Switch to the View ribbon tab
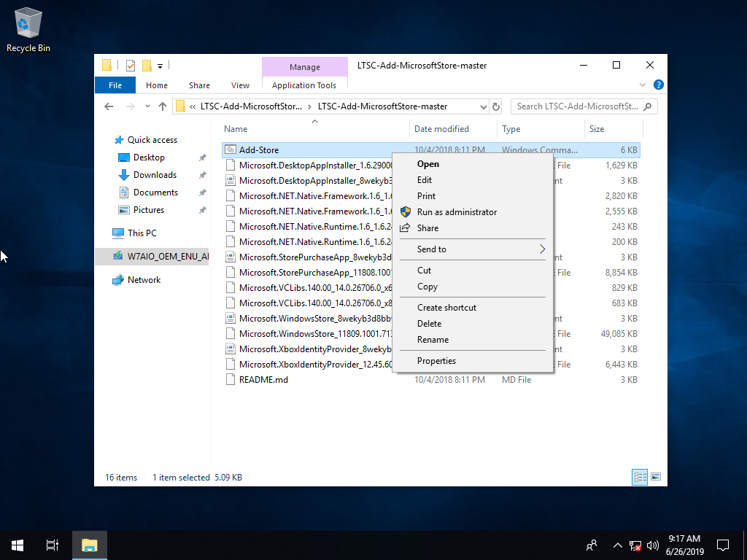The width and height of the screenshot is (747, 560). click(x=240, y=85)
